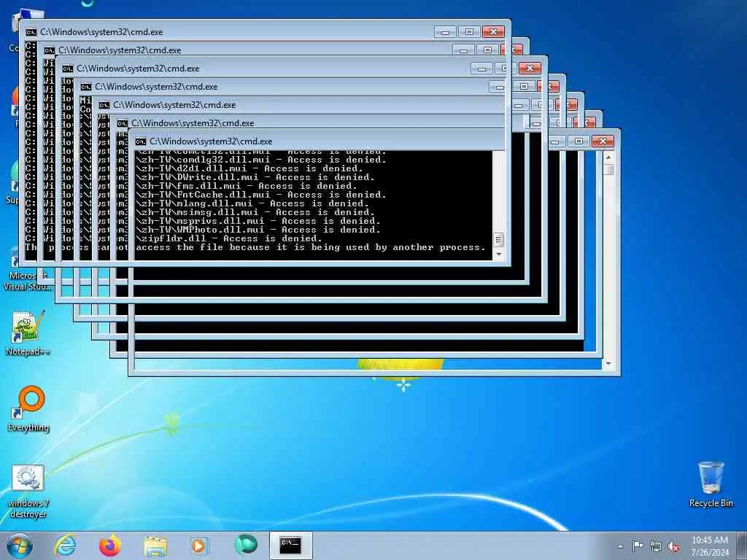Click the scroll thumb in the large front cmd window
Viewport: 747px width, 560px height.
608,169
